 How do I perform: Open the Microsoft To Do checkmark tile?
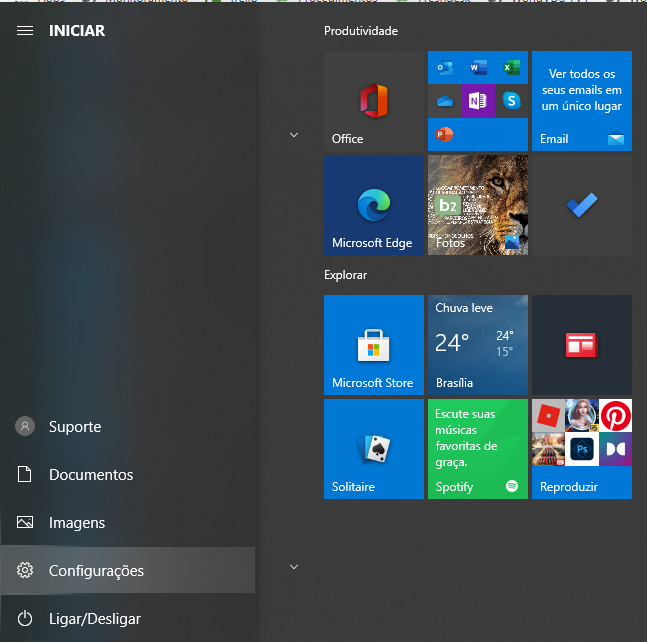tap(582, 205)
